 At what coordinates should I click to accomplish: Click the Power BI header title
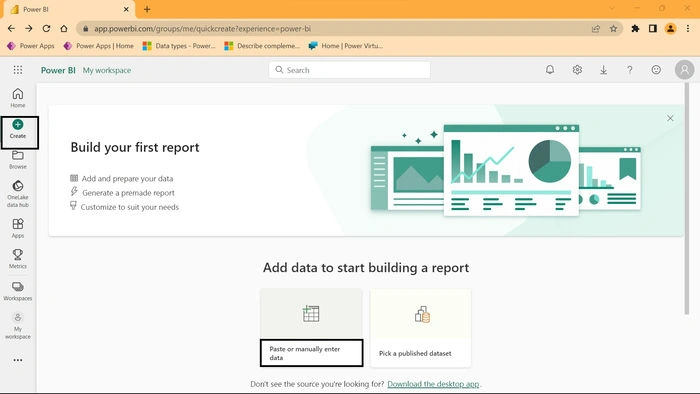[58, 70]
